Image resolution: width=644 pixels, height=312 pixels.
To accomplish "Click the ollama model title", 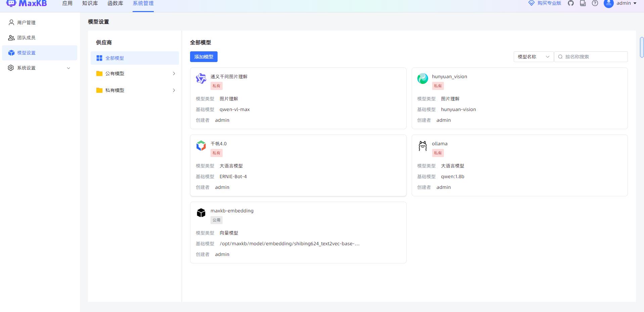I will (x=440, y=144).
